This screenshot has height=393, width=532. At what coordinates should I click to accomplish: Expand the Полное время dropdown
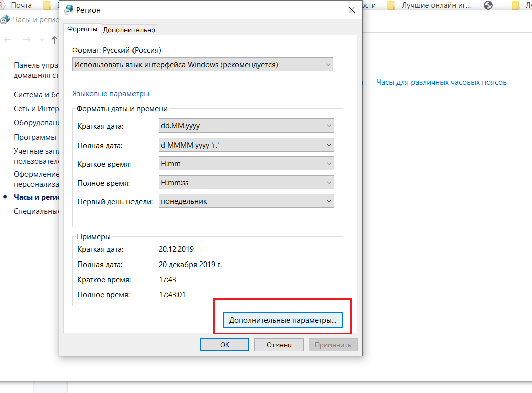pos(246,183)
